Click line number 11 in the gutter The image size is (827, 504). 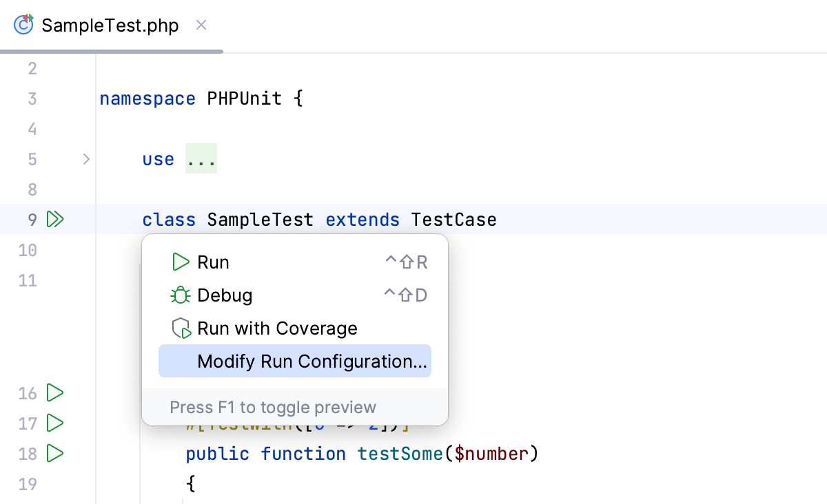point(28,280)
